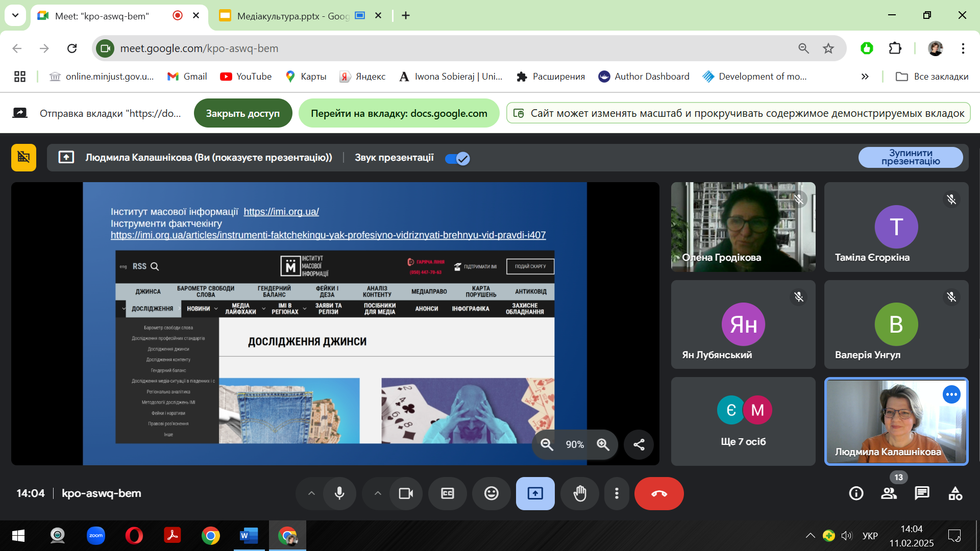Open the tab search dropdown
The height and width of the screenshot is (551, 980).
(15, 15)
